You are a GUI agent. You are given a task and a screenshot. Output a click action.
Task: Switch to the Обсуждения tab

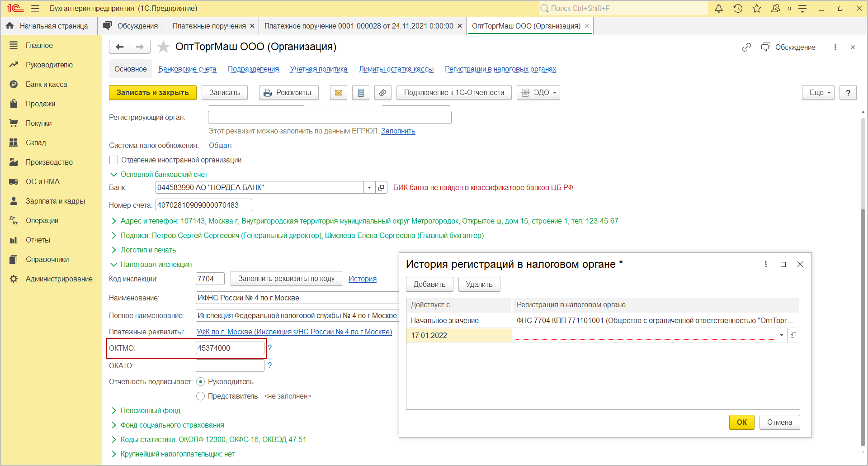[x=132, y=26]
